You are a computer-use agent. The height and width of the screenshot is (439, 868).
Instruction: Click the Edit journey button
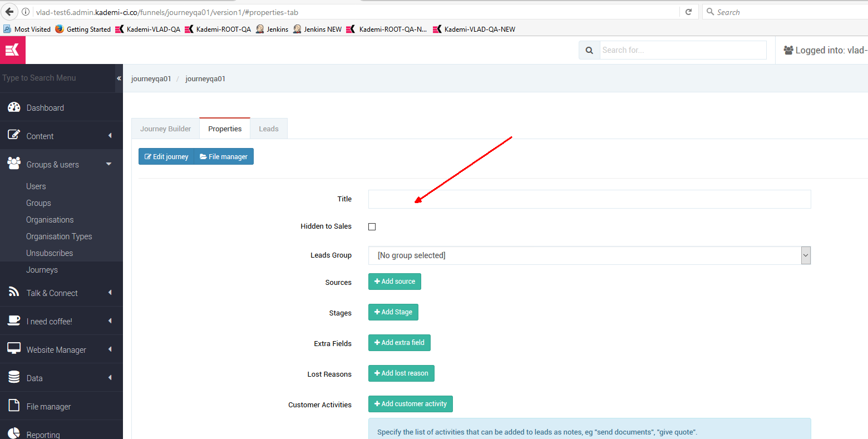click(166, 156)
